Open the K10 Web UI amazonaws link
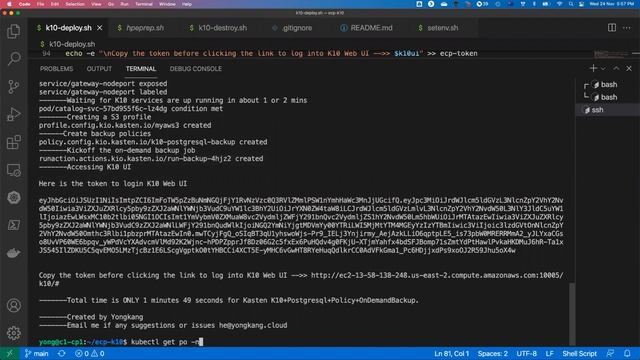Screen dimensions: 640x360 [x=437, y=276]
